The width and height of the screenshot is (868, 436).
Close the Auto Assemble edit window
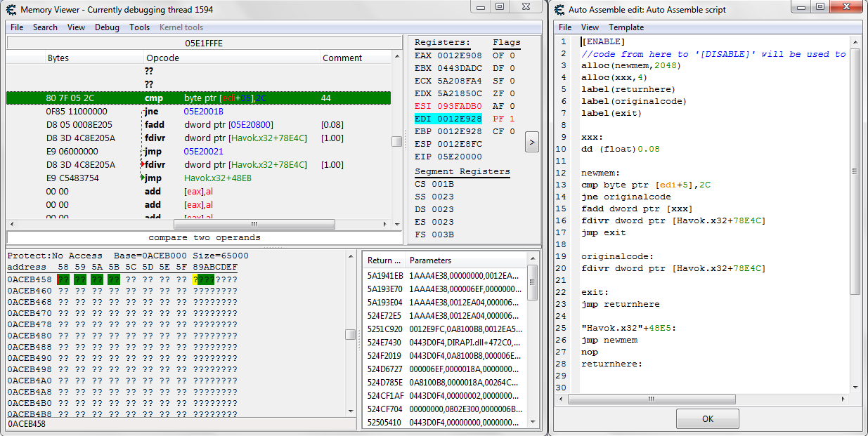coord(846,7)
